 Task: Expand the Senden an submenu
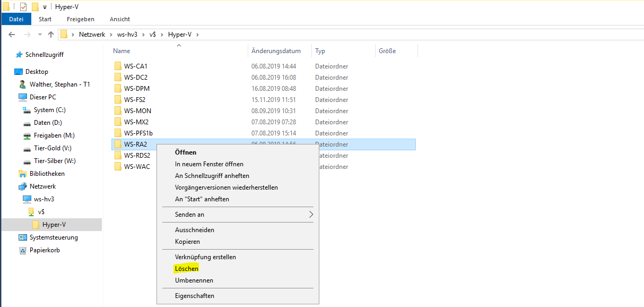(x=238, y=215)
